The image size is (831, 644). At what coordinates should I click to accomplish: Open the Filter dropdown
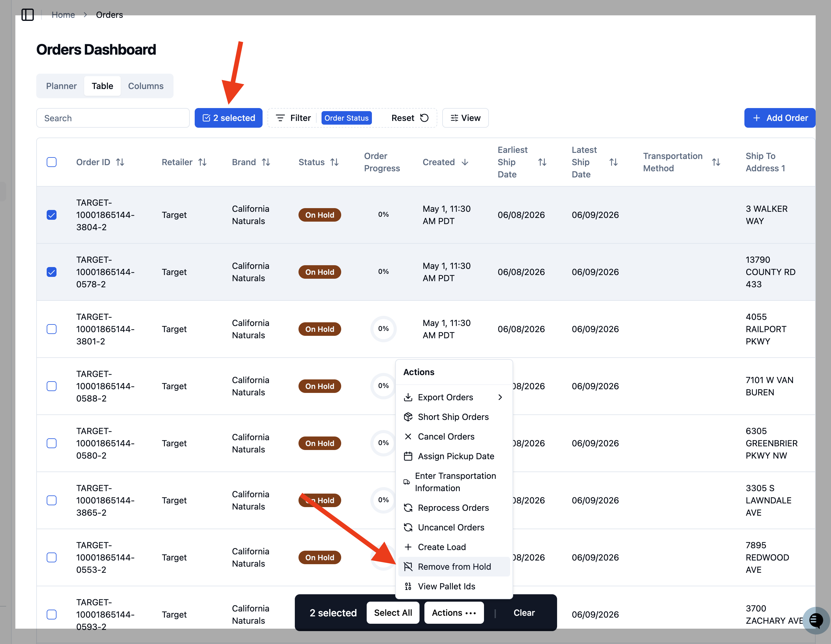click(x=293, y=118)
